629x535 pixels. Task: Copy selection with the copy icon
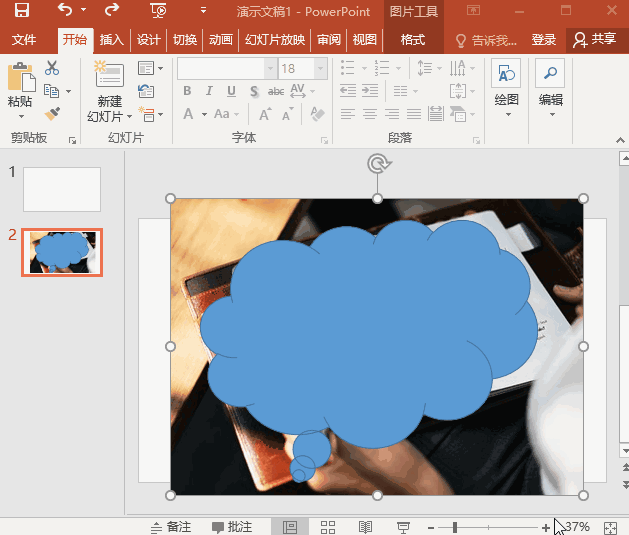coord(51,91)
